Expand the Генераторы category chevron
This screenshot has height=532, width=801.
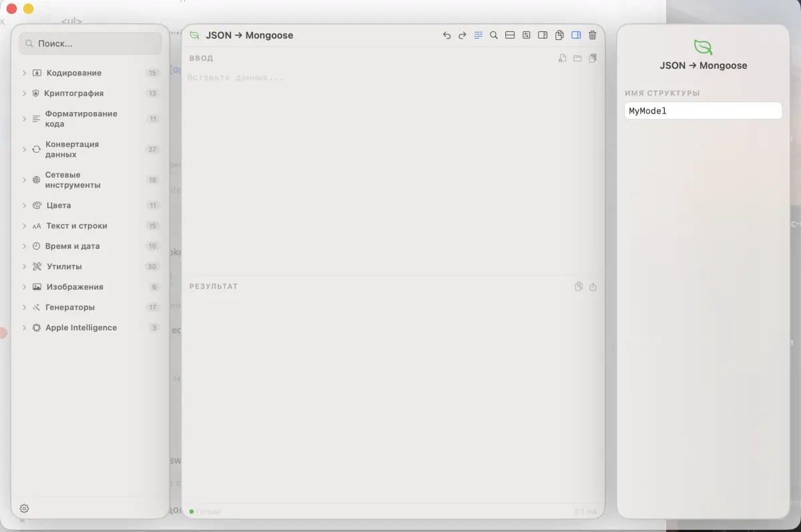24,307
